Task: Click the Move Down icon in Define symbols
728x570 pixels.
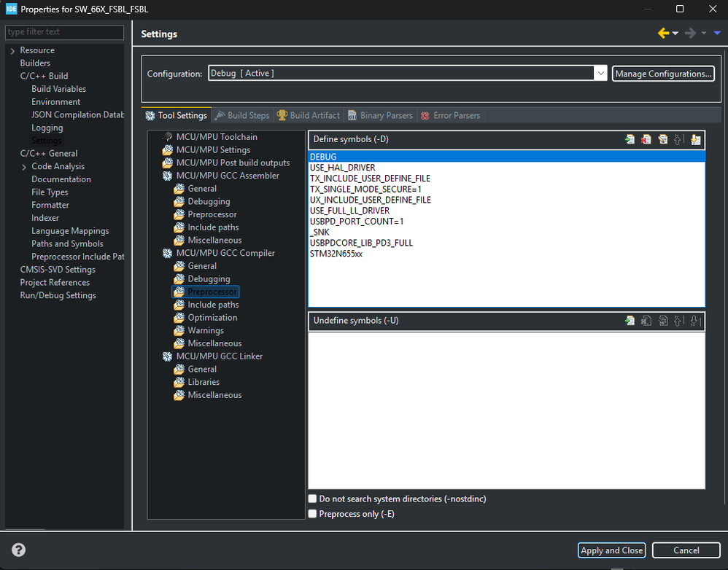Action: 695,140
